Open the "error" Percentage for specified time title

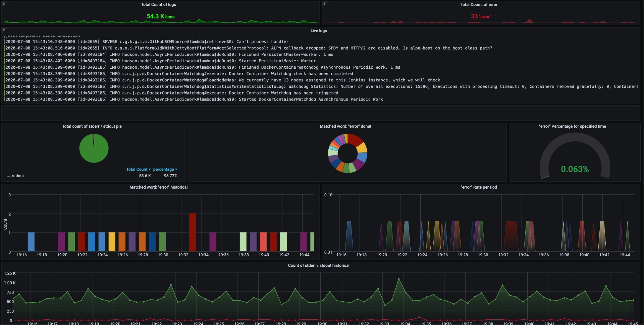(572, 126)
